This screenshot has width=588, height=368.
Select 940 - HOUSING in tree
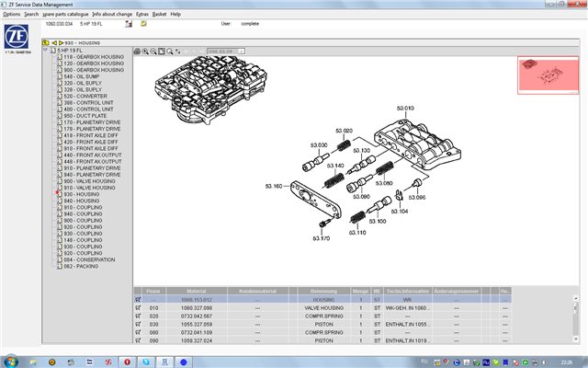(82, 201)
